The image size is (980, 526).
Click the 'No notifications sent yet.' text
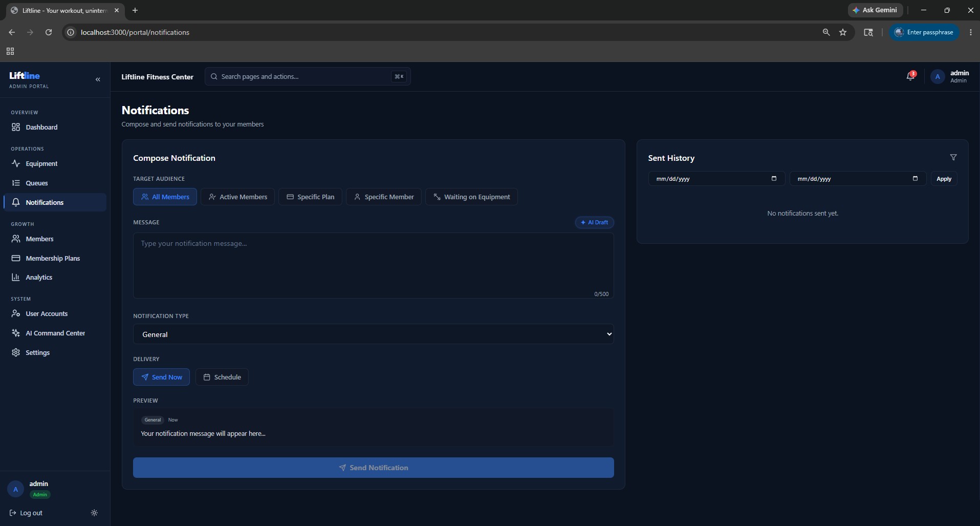point(802,213)
